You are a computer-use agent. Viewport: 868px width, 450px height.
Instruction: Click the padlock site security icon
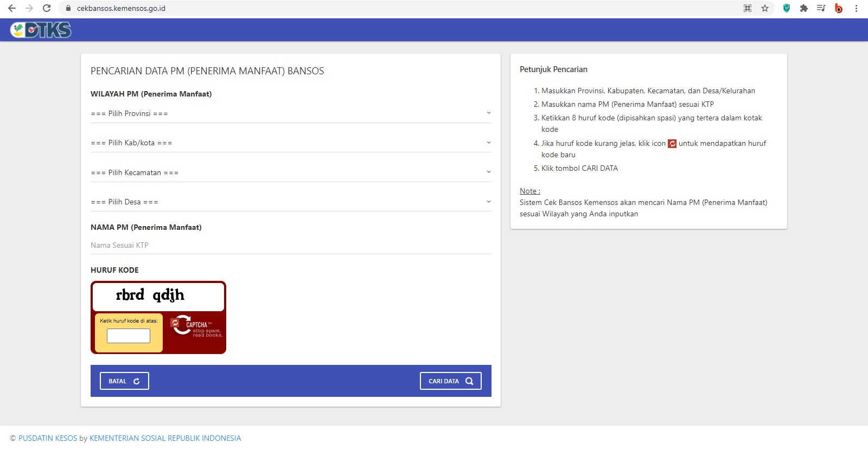68,8
